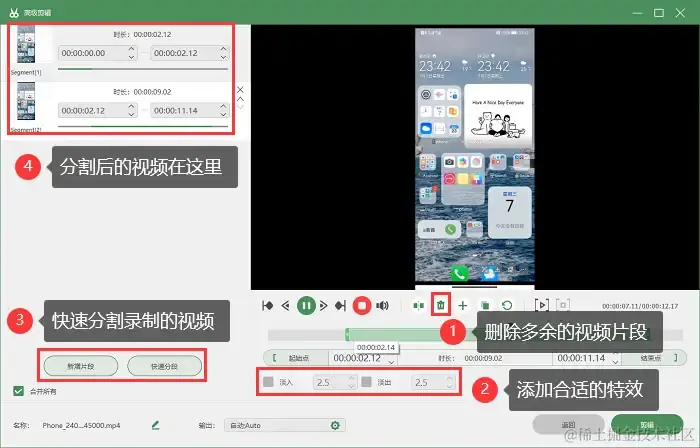Increase Segment 1 start time 00:00:00.00
This screenshot has height=448, width=700.
(x=131, y=49)
